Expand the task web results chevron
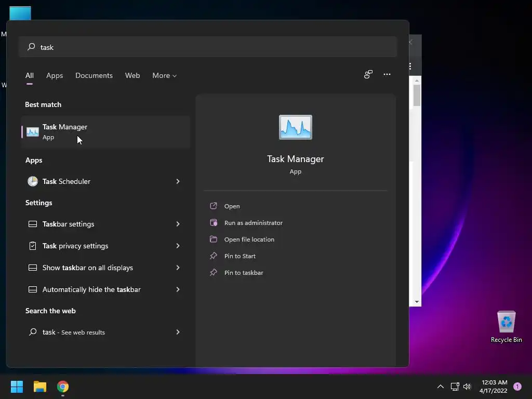Screen dimensions: 532x399 click(178, 332)
